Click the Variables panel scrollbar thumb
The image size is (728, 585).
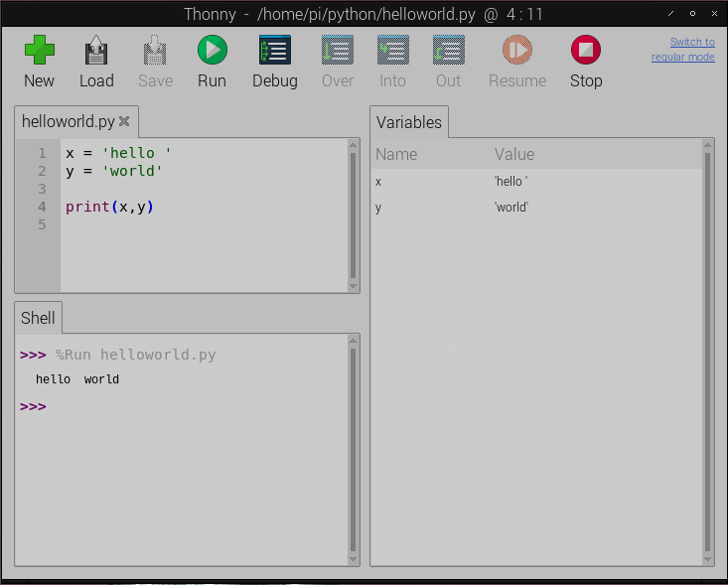[x=707, y=352]
